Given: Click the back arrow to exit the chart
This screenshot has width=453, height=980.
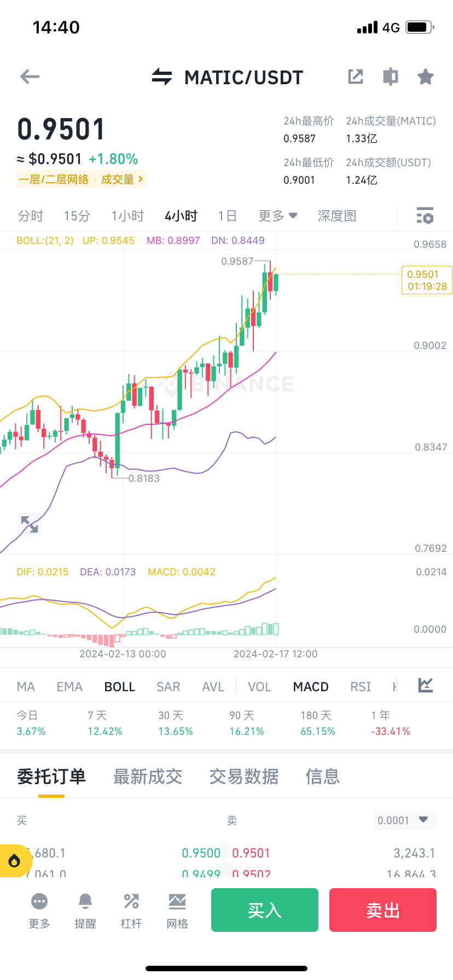Looking at the screenshot, I should pos(30,77).
